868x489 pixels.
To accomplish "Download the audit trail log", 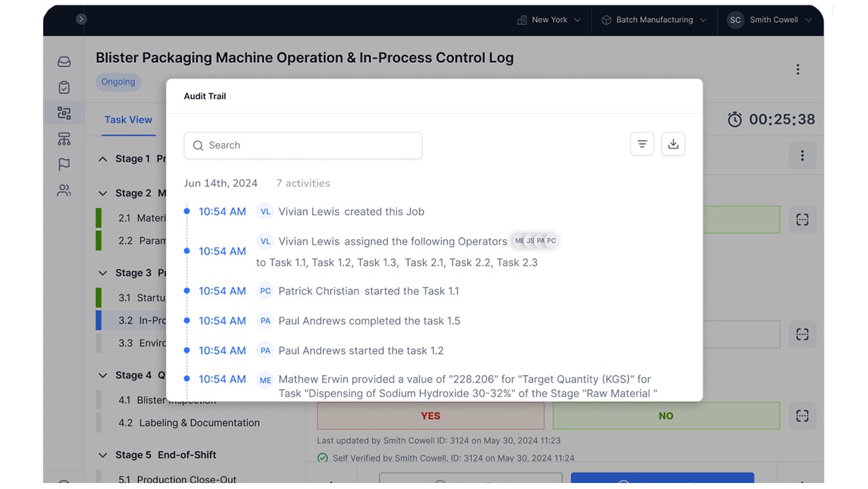I will (673, 144).
